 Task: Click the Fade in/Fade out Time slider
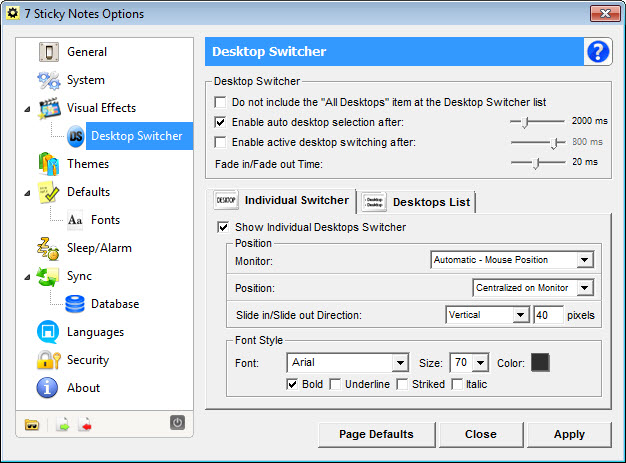537,162
